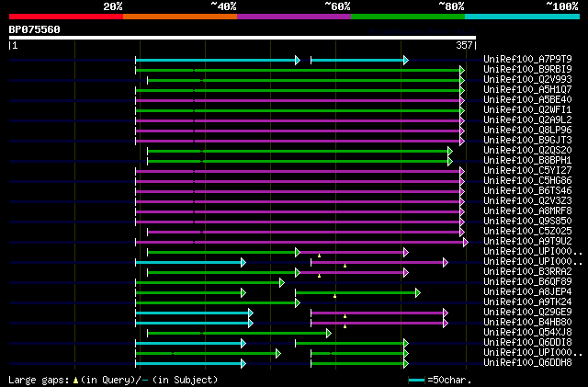Click the cyan 50char scale bar in legend
588x387 pixels.
pos(416,381)
